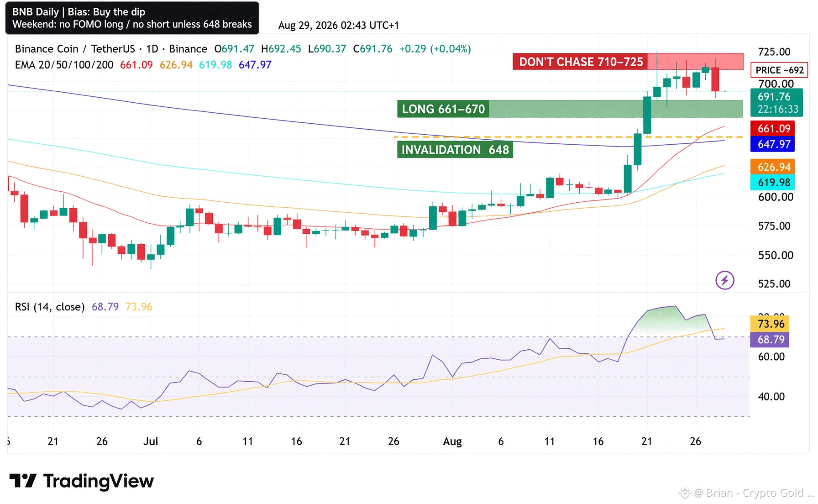Click the TradingView wordmark text

click(99, 481)
